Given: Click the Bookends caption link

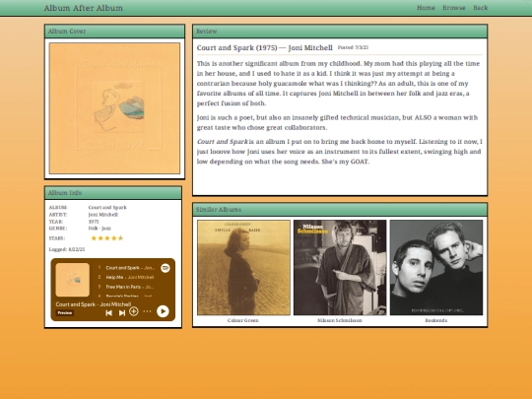Looking at the screenshot, I should (x=436, y=320).
